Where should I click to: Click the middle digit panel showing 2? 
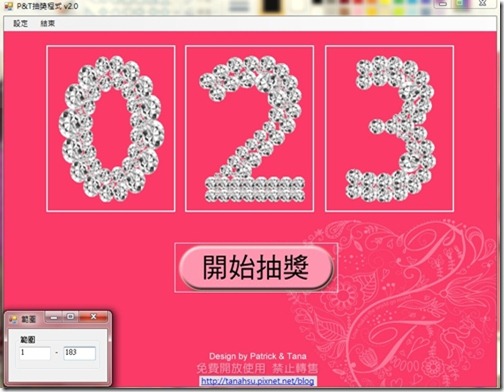click(250, 128)
